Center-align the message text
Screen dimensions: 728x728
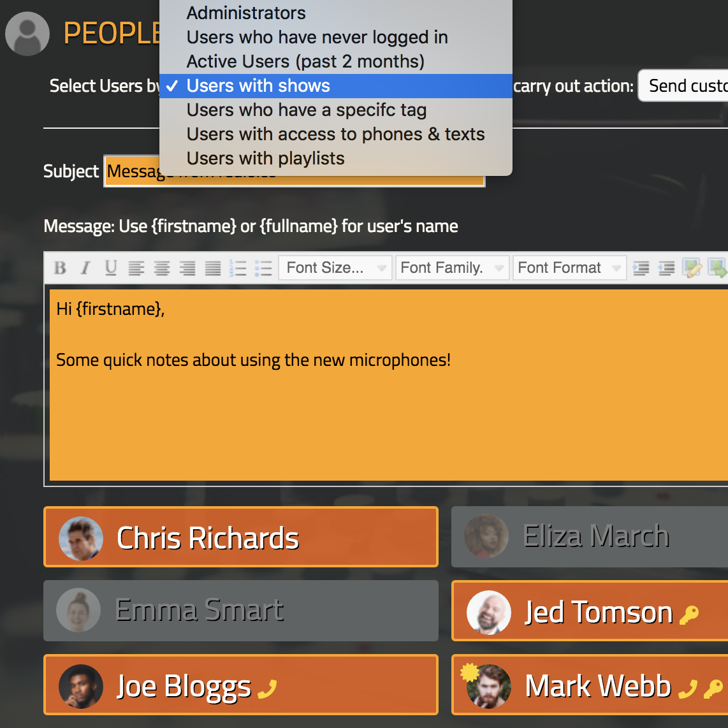coord(162,268)
